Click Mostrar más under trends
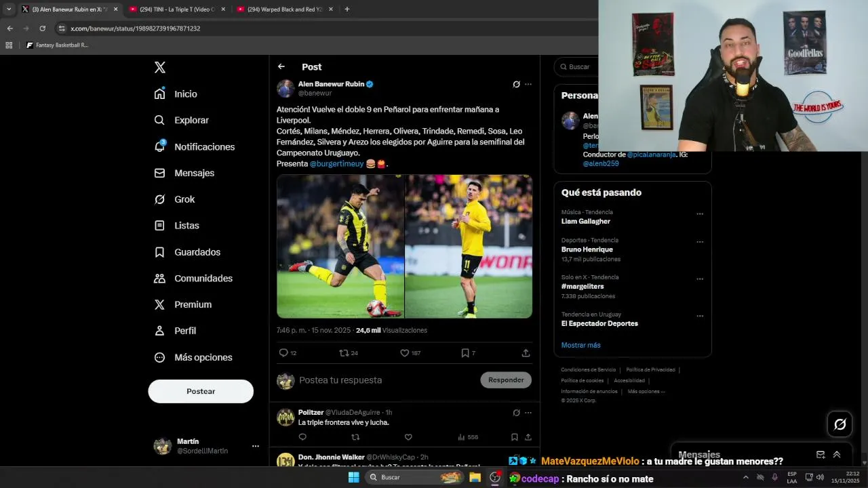 click(580, 345)
